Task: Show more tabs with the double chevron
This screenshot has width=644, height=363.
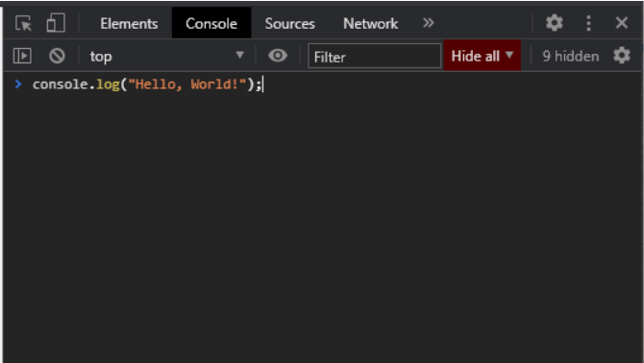Action: pos(429,23)
